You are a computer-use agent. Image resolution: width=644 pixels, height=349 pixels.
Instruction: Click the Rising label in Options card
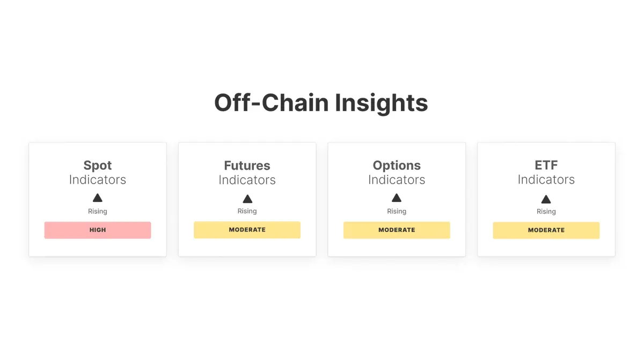(x=397, y=212)
